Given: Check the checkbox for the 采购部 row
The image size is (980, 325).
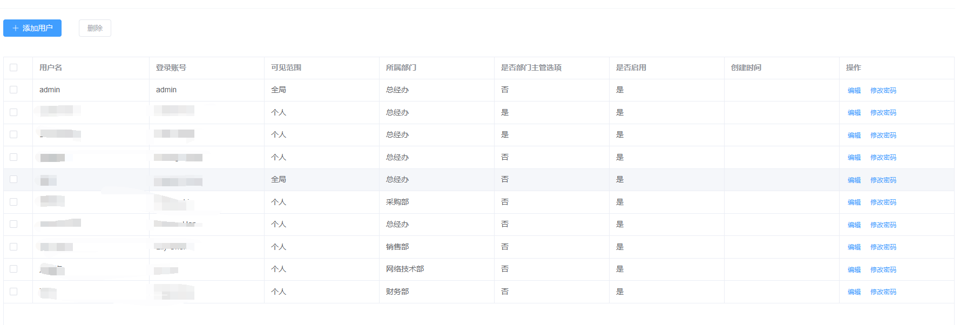Looking at the screenshot, I should (x=13, y=202).
